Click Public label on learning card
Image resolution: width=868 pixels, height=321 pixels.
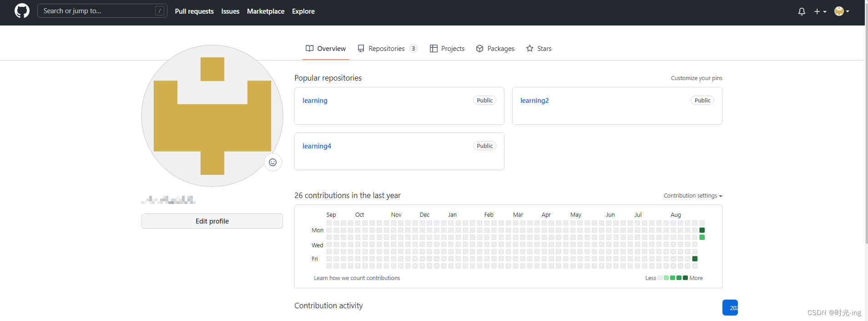tap(484, 101)
